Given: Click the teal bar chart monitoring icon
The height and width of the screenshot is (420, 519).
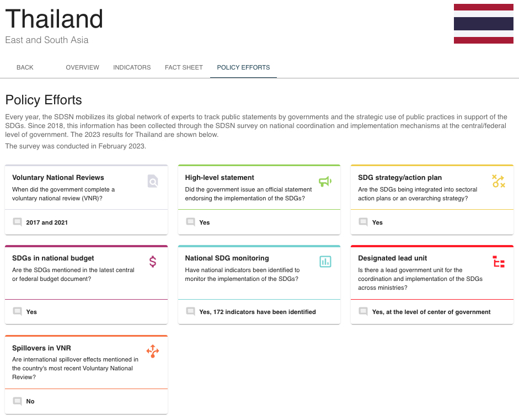Looking at the screenshot, I should click(x=325, y=262).
